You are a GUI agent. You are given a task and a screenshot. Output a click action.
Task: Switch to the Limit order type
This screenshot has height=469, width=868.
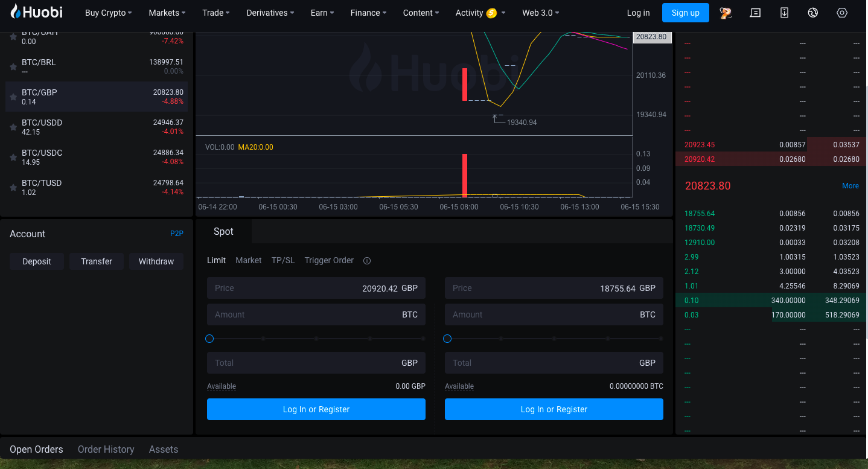[x=216, y=261]
